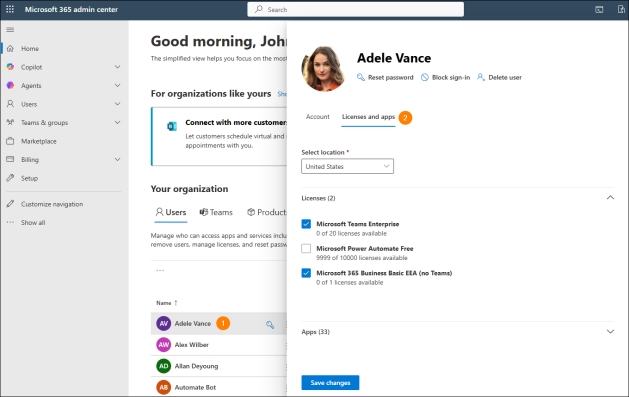Click Adele Vance's profile photo
This screenshot has height=397, width=629.
click(x=324, y=69)
